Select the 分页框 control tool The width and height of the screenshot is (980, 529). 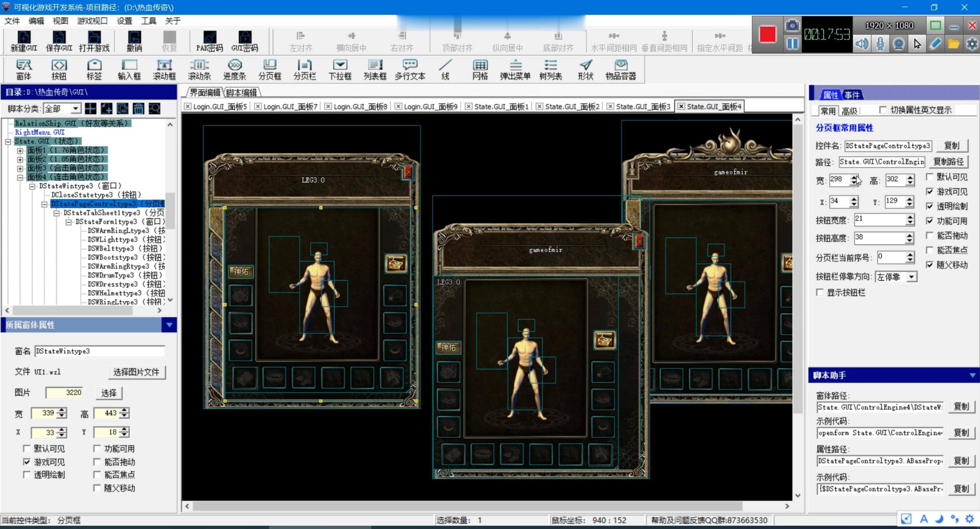(x=270, y=69)
